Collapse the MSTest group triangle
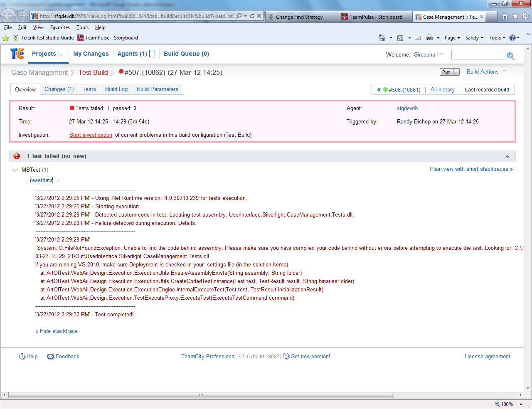Screen dimensions: 532x409 click(15, 170)
